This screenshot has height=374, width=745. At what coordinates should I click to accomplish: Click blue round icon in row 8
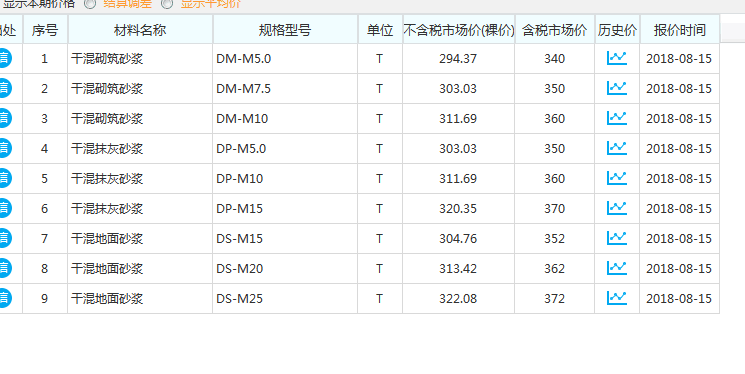point(5,268)
